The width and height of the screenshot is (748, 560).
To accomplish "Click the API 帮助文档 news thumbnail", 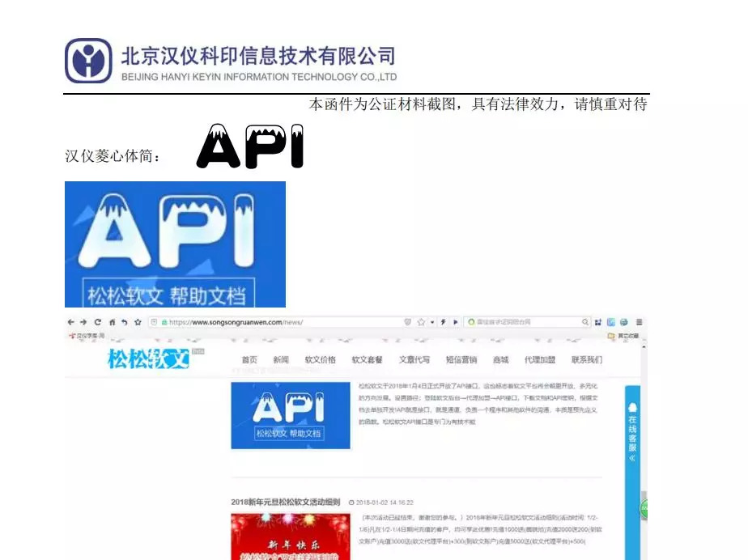I will point(291,415).
